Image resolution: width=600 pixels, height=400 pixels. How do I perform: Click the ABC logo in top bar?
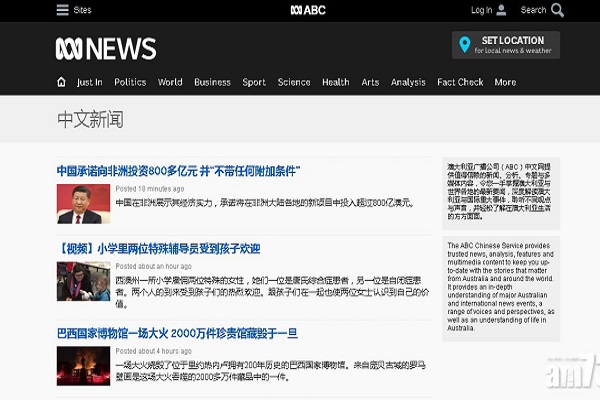(307, 10)
